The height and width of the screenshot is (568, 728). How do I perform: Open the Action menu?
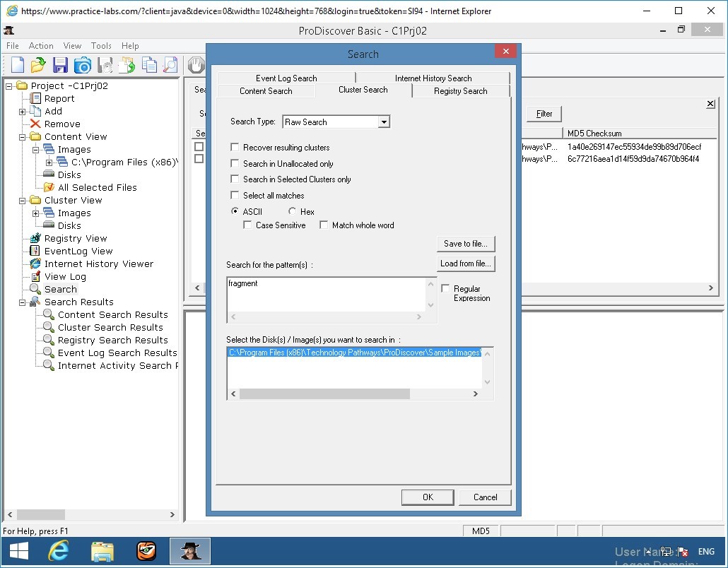tap(41, 45)
